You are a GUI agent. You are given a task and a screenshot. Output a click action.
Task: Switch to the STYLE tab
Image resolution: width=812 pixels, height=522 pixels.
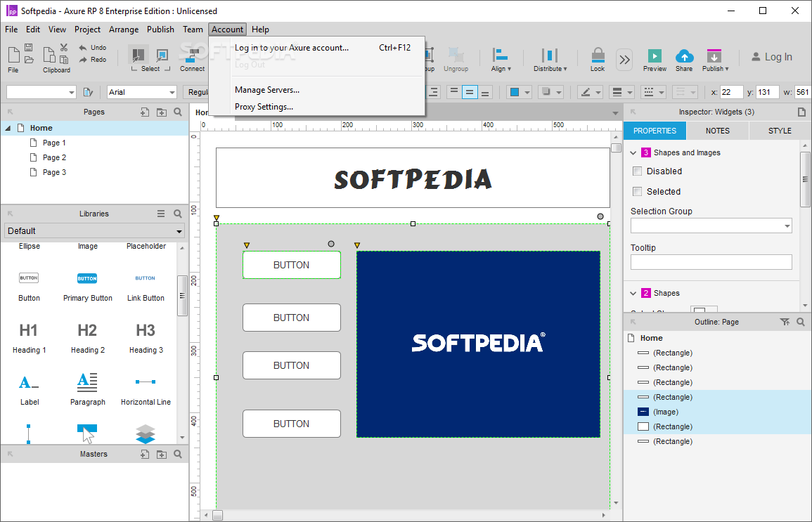(780, 131)
